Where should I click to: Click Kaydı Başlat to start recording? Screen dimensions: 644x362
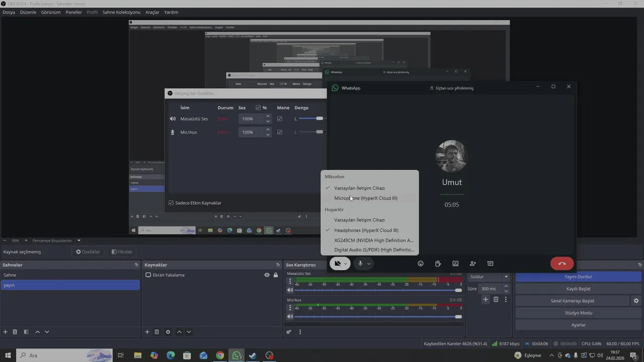pos(578,289)
